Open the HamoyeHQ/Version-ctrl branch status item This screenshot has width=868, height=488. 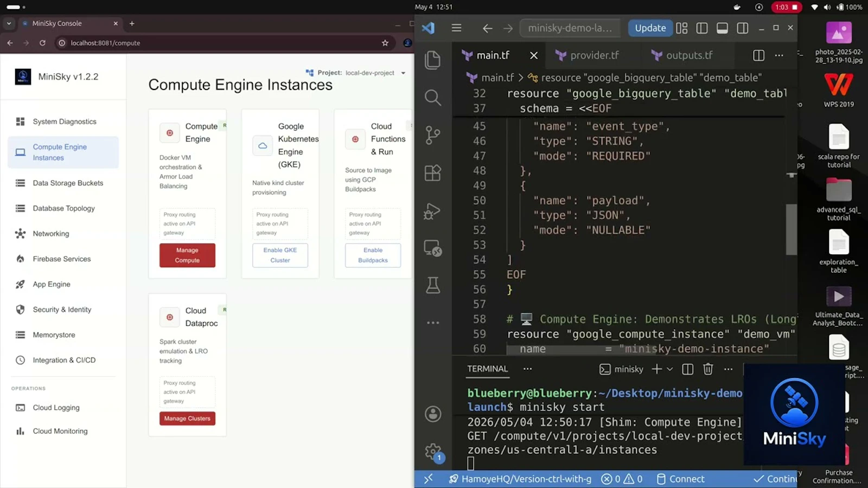(x=520, y=479)
